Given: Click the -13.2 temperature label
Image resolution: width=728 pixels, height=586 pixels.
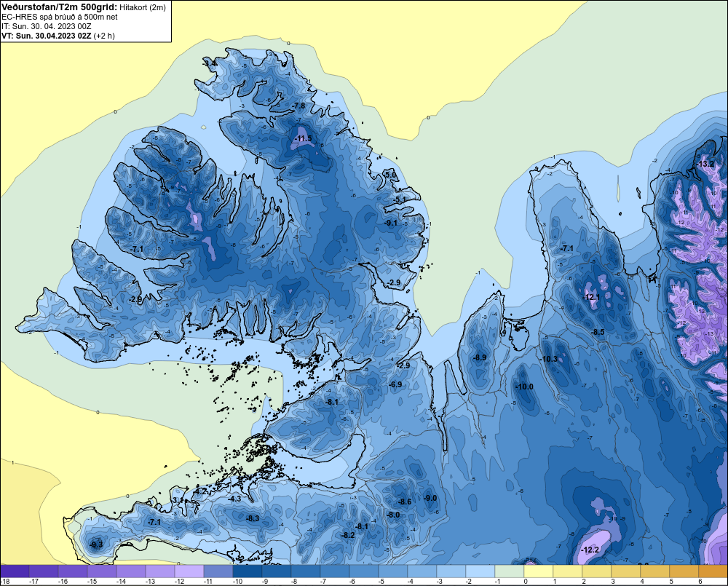Looking at the screenshot, I should pos(705,164).
